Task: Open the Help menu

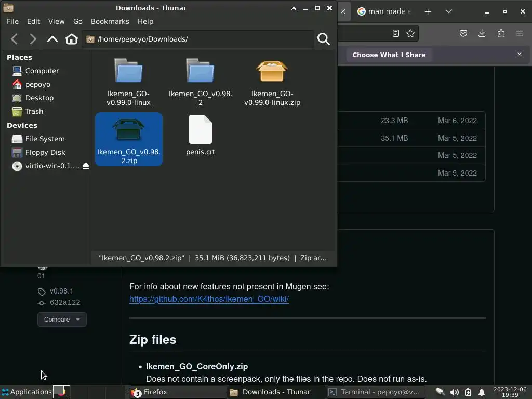Action: (x=145, y=21)
